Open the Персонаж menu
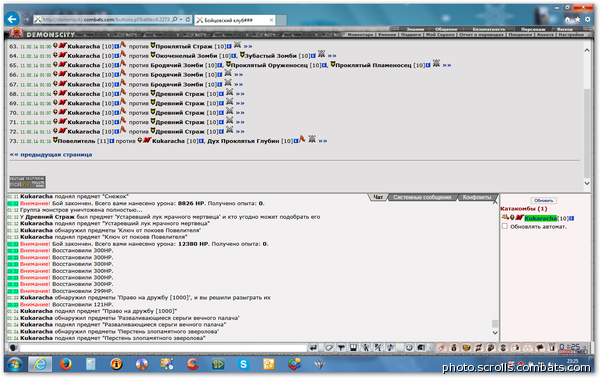Image resolution: width=600 pixels, height=378 pixels. [x=533, y=29]
